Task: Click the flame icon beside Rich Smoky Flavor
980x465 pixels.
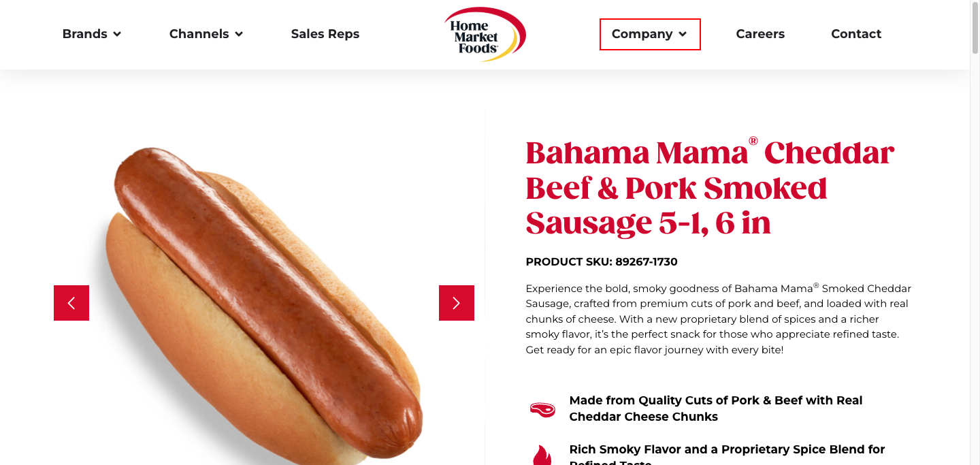Action: [x=542, y=455]
